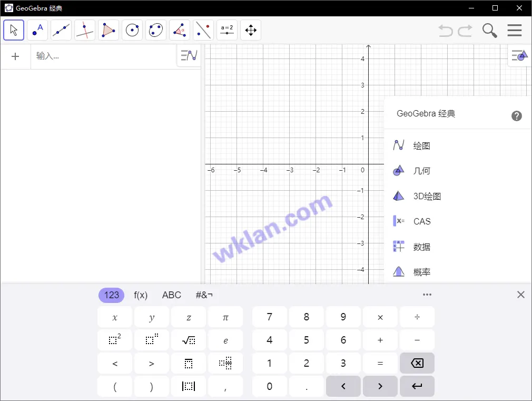Select the Polygon tool
The image size is (532, 401).
[109, 30]
